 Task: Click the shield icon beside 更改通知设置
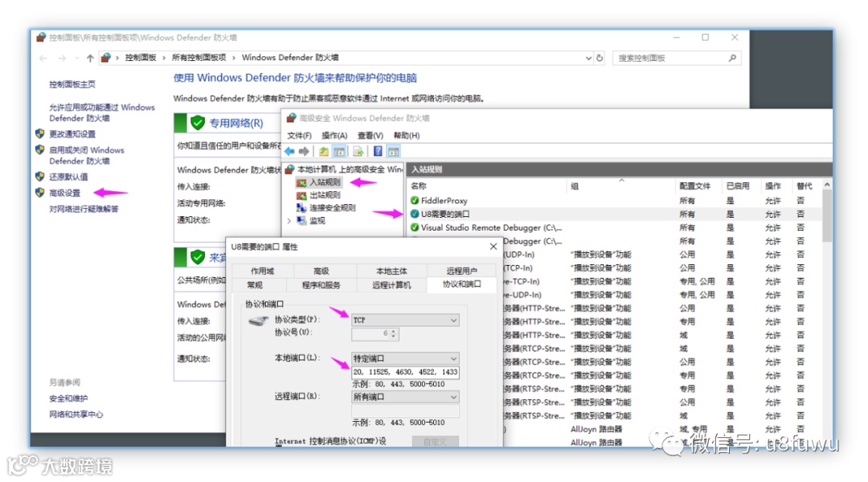pos(40,133)
